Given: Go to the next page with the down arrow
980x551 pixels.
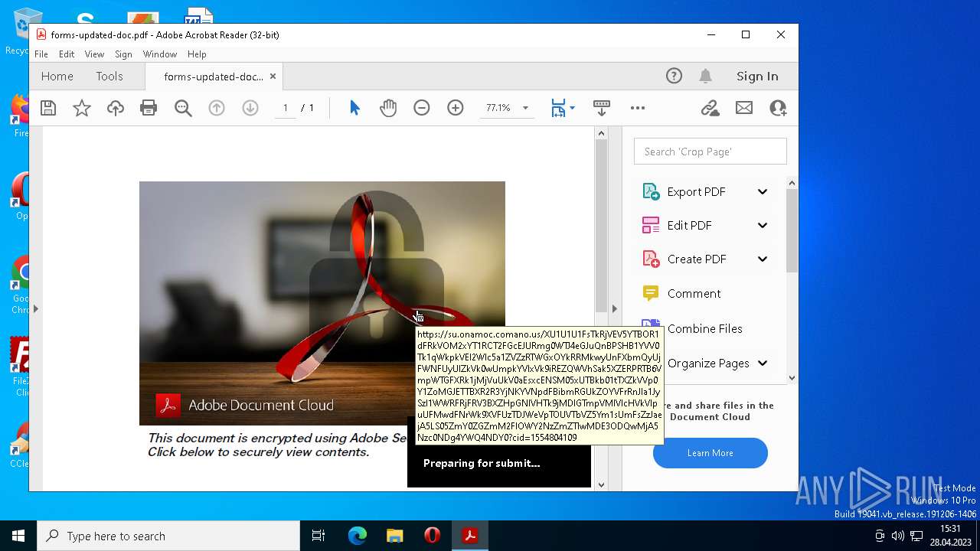Looking at the screenshot, I should tap(250, 108).
